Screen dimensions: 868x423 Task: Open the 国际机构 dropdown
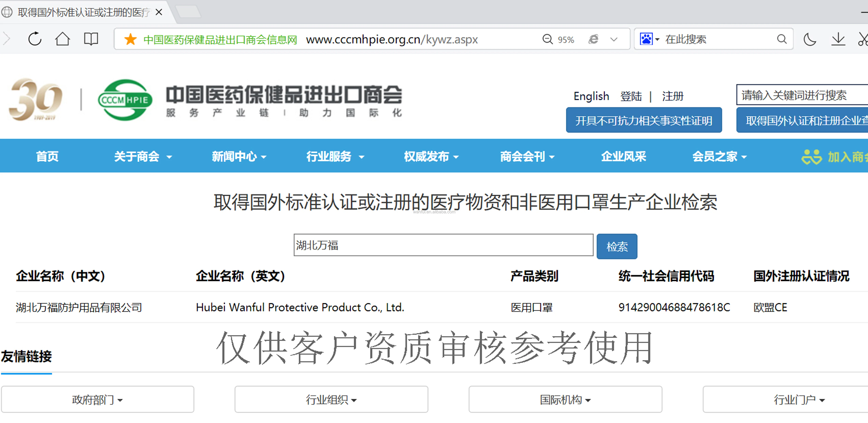pos(565,399)
